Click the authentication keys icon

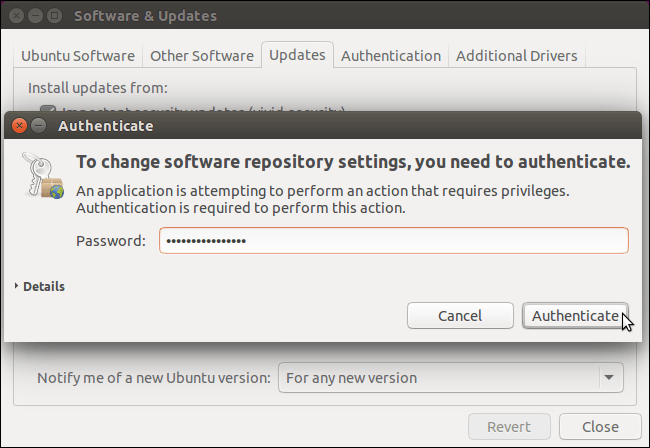[x=43, y=177]
